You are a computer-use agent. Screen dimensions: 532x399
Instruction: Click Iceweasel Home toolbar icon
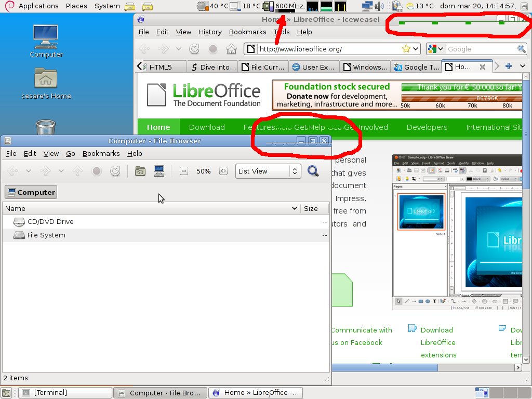coord(231,49)
